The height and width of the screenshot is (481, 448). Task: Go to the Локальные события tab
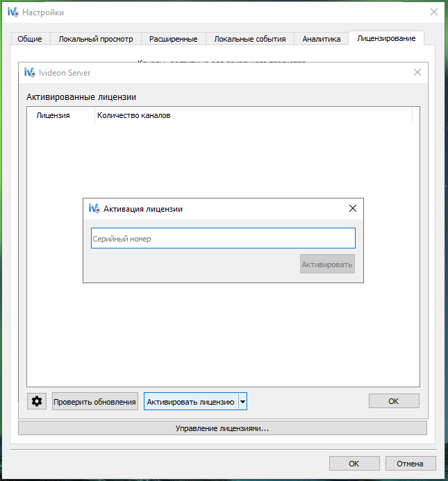pyautogui.click(x=250, y=39)
